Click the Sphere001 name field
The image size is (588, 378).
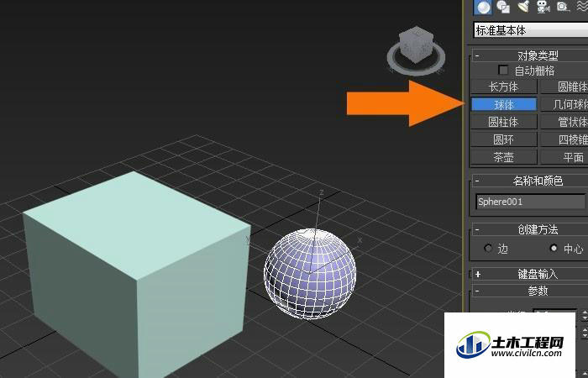(x=530, y=202)
